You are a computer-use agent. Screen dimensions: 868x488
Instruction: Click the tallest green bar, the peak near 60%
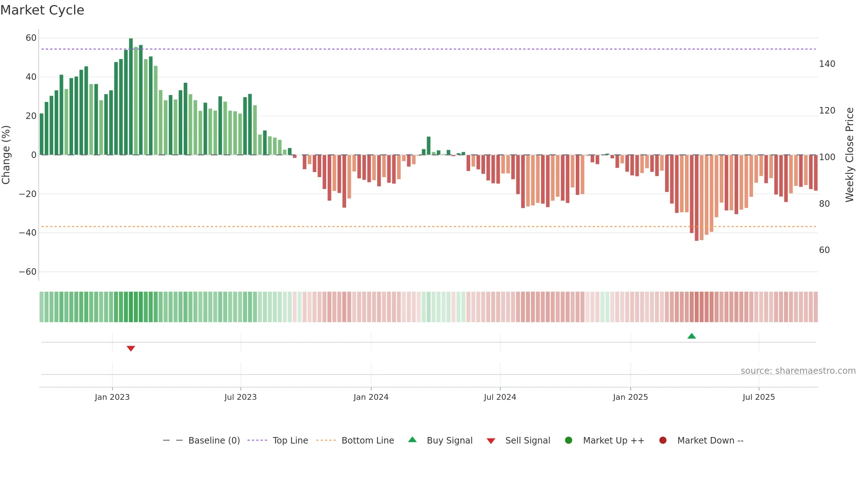coord(131,97)
